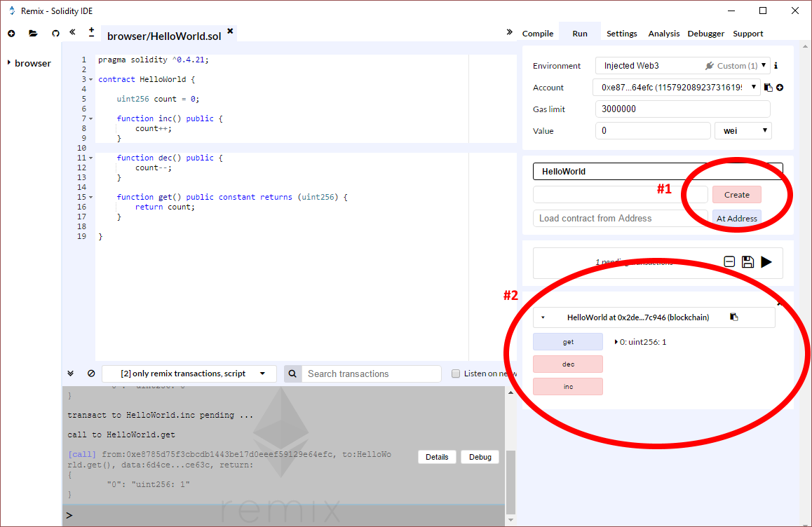Click the constructor arguments input field
This screenshot has height=527, width=812.
coord(620,195)
